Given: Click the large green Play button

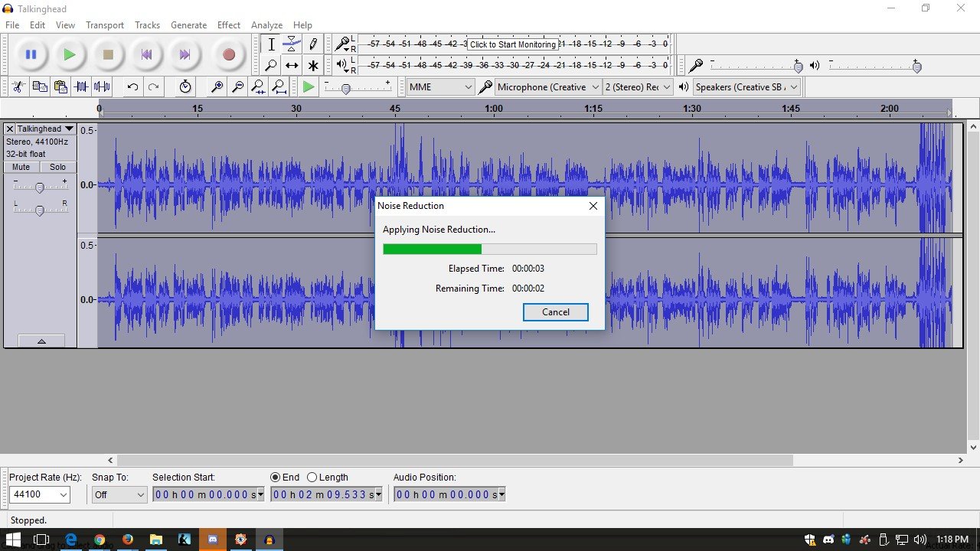Looking at the screenshot, I should (x=69, y=54).
